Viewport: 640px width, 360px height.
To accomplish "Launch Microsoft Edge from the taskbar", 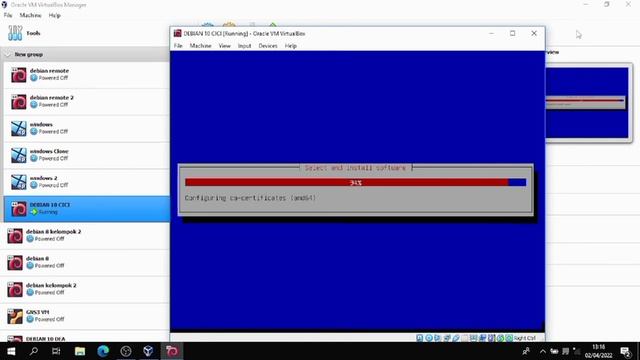I will tap(103, 351).
